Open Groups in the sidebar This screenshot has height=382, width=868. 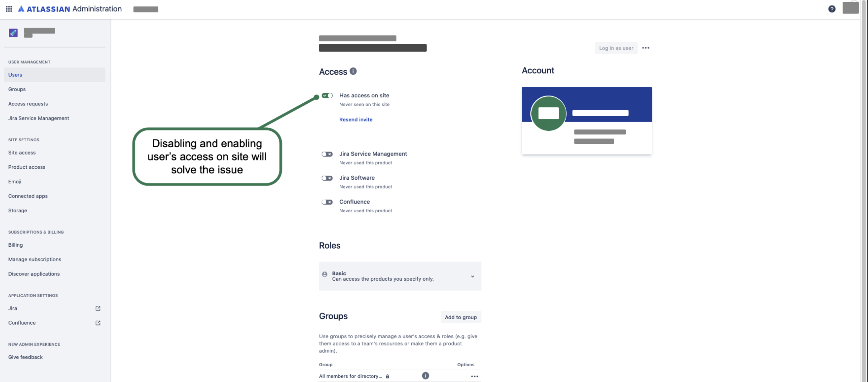[17, 89]
